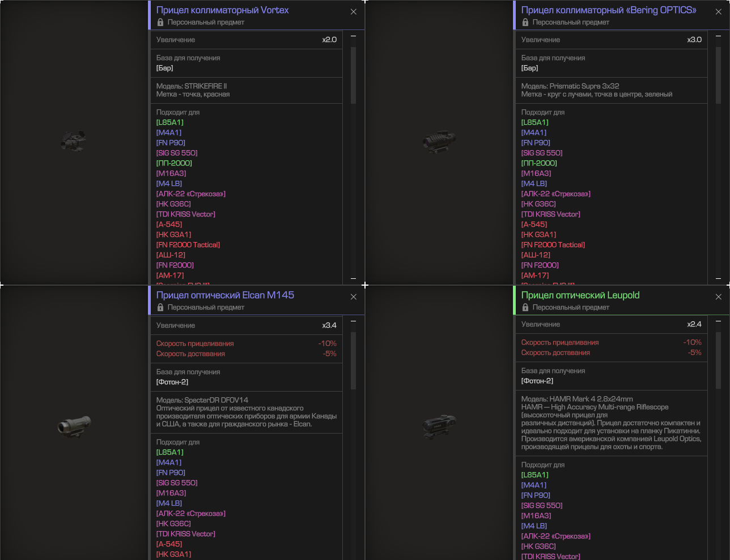Click the top dash button of Leupold scrollbar
Image resolution: width=730 pixels, height=560 pixels.
(718, 321)
